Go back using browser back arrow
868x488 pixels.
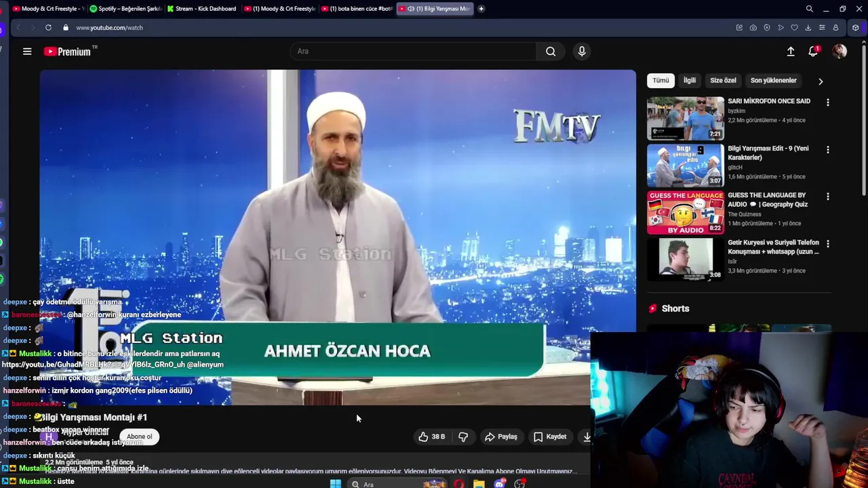tap(18, 28)
